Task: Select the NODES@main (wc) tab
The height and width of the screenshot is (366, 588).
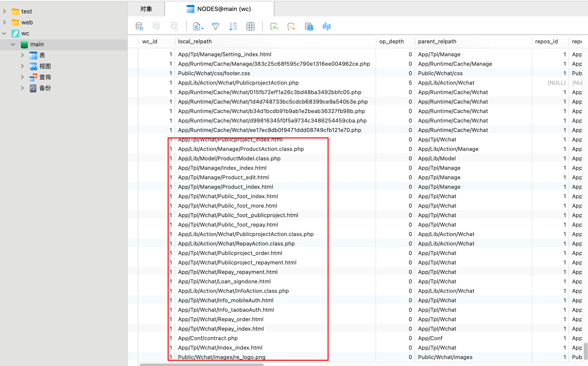Action: pos(219,9)
